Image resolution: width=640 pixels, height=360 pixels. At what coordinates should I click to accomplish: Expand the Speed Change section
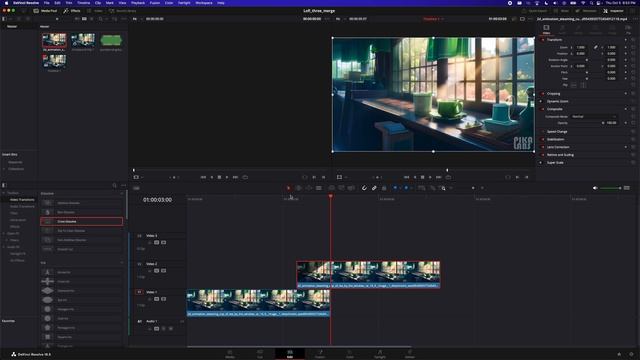(557, 131)
